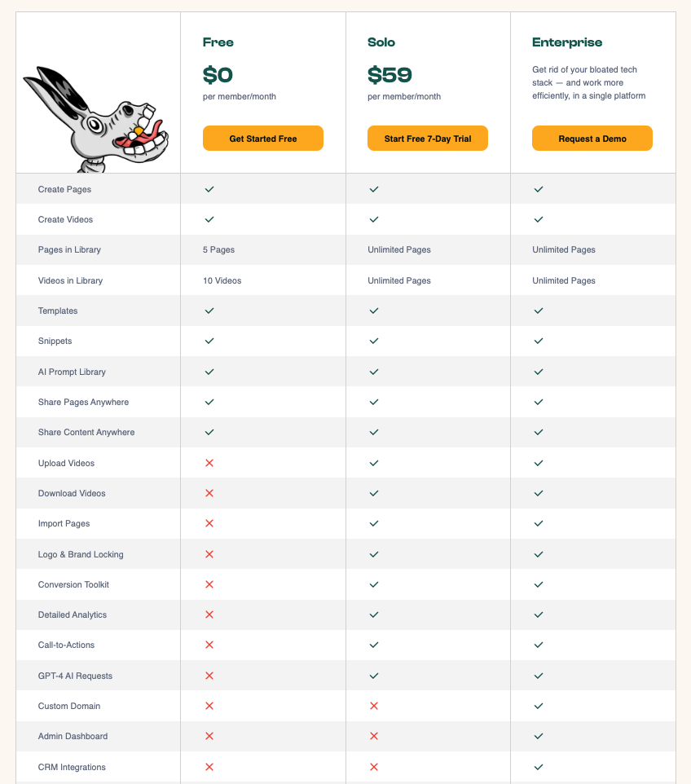The width and height of the screenshot is (691, 784).
Task: Click the Solo plan Conversion Toolkit checkmark
Action: tap(374, 584)
